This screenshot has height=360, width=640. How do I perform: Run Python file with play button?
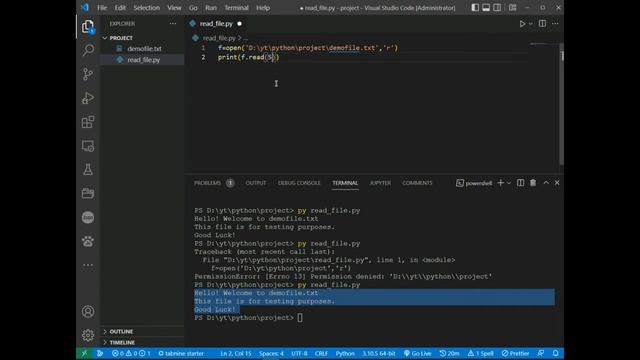[x=522, y=24]
